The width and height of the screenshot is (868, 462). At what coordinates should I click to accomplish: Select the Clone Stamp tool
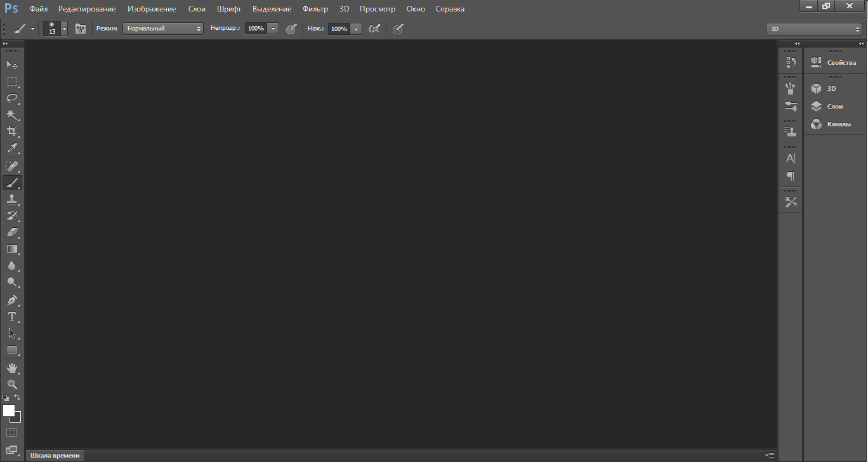point(12,199)
